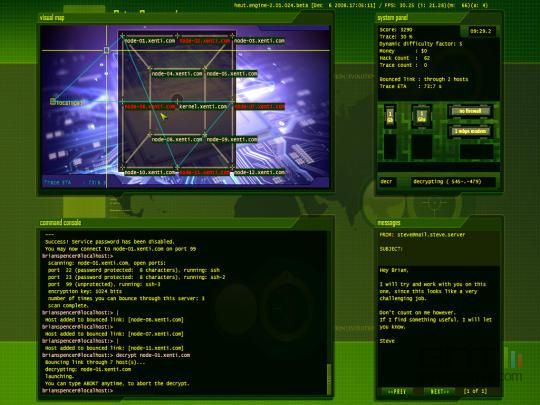540x405 pixels.
Task: Click the message SUBJECT line
Action: point(391,249)
